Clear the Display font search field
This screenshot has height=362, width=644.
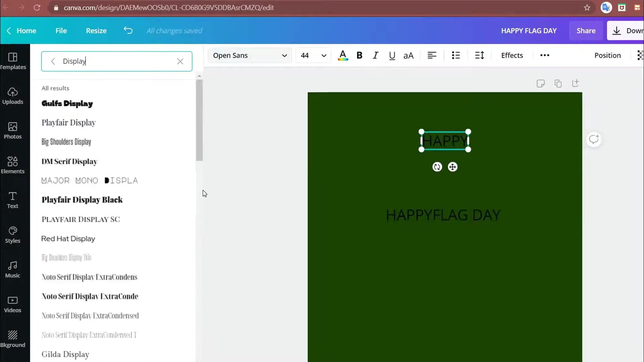180,61
